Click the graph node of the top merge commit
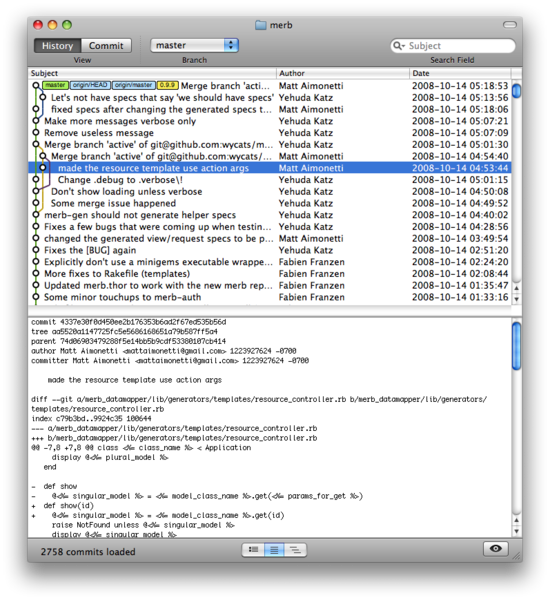 (x=36, y=85)
